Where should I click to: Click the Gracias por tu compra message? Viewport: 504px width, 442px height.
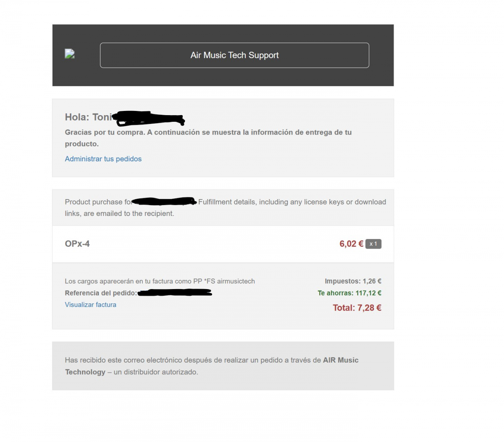pyautogui.click(x=208, y=138)
